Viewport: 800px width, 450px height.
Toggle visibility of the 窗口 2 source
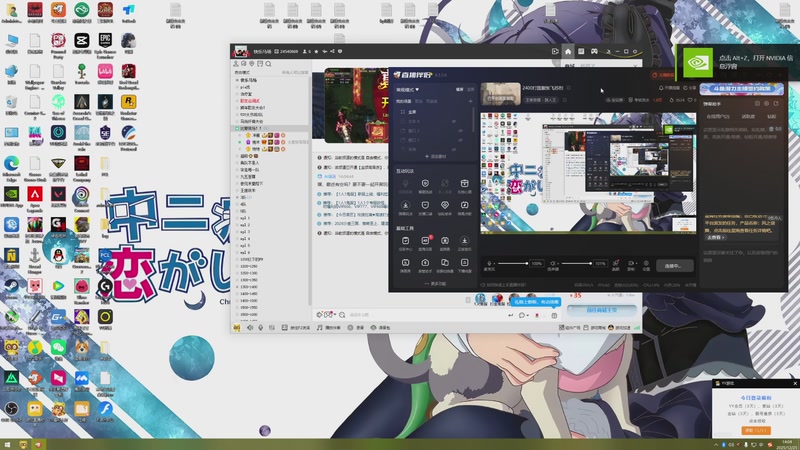460,131
